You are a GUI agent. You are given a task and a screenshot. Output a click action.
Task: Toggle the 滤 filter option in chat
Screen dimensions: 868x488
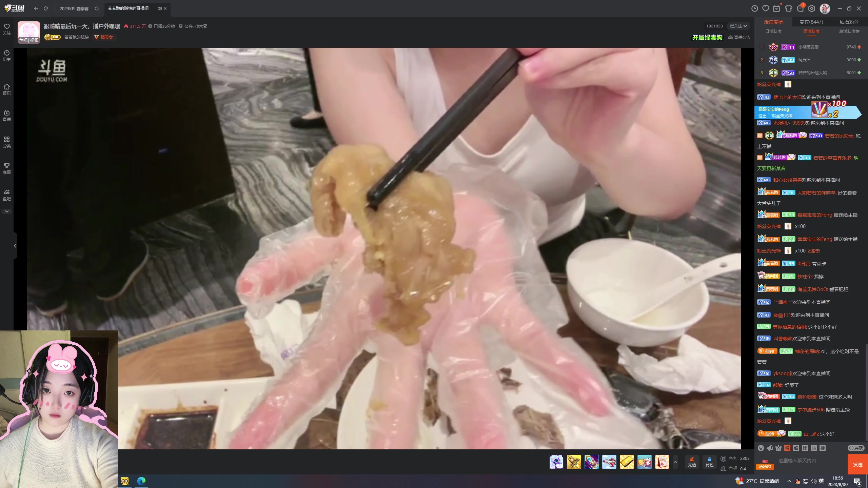click(x=805, y=448)
